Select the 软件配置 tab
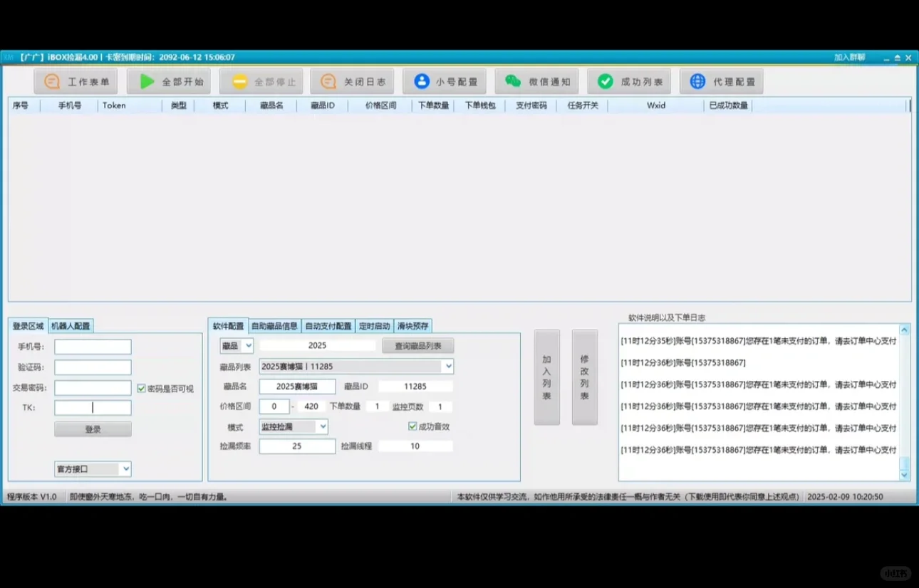The height and width of the screenshot is (588, 919). [x=228, y=326]
